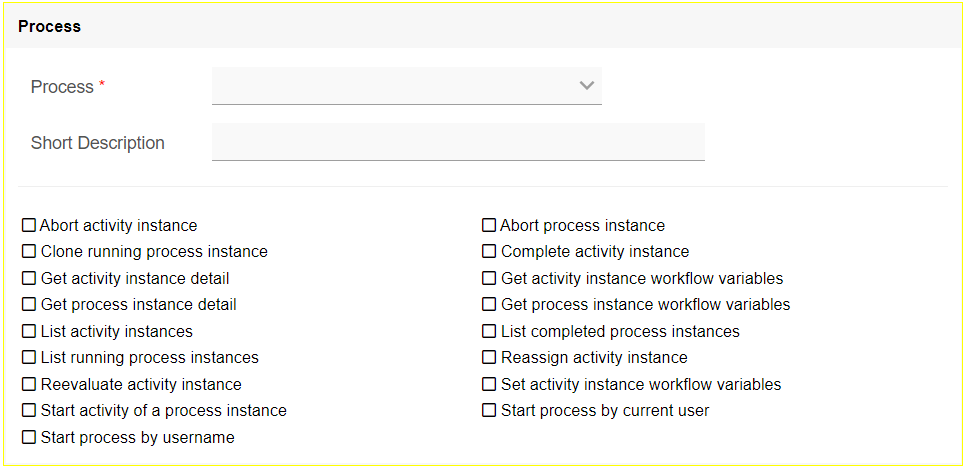966x470 pixels.
Task: Select Get process instance detail option
Action: click(29, 305)
